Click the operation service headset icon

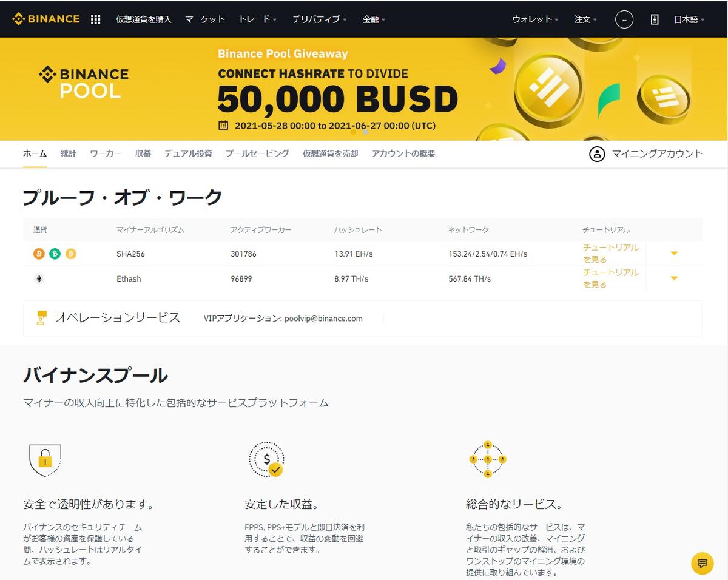click(x=41, y=317)
